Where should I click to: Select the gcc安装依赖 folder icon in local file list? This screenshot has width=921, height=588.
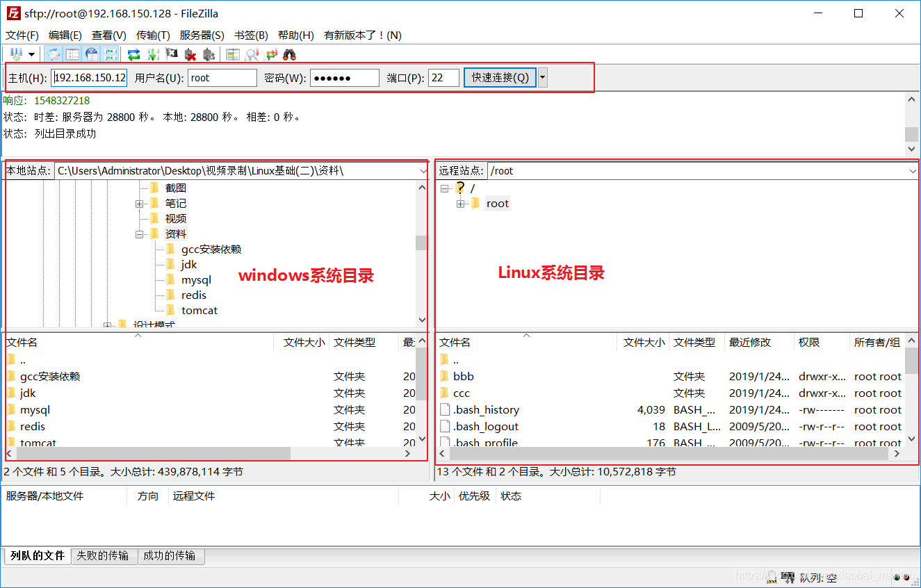12,376
